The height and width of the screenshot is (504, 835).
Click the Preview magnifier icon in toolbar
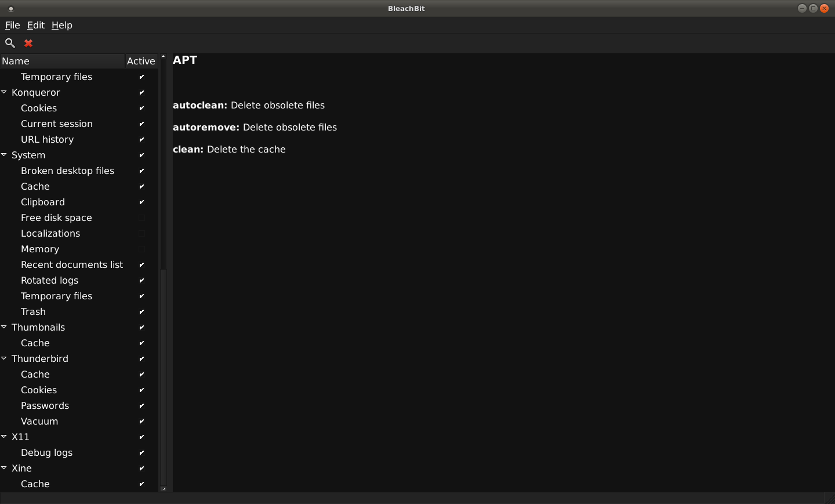pos(10,43)
